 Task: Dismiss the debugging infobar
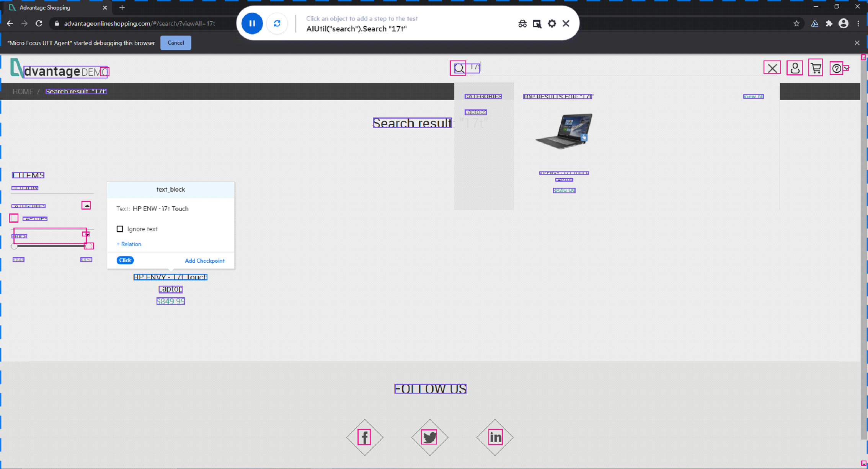pos(857,43)
